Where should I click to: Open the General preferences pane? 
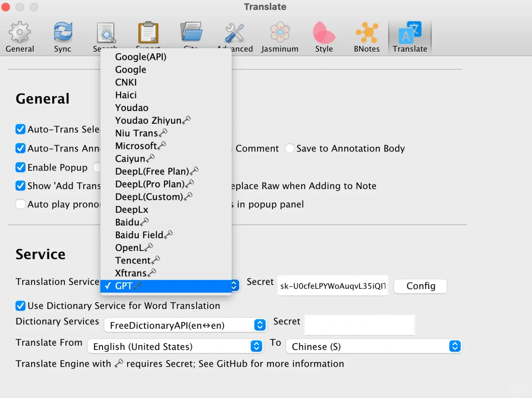click(20, 37)
